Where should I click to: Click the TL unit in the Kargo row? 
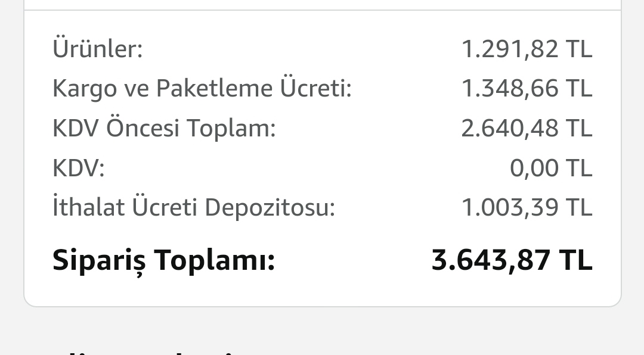pyautogui.click(x=579, y=89)
